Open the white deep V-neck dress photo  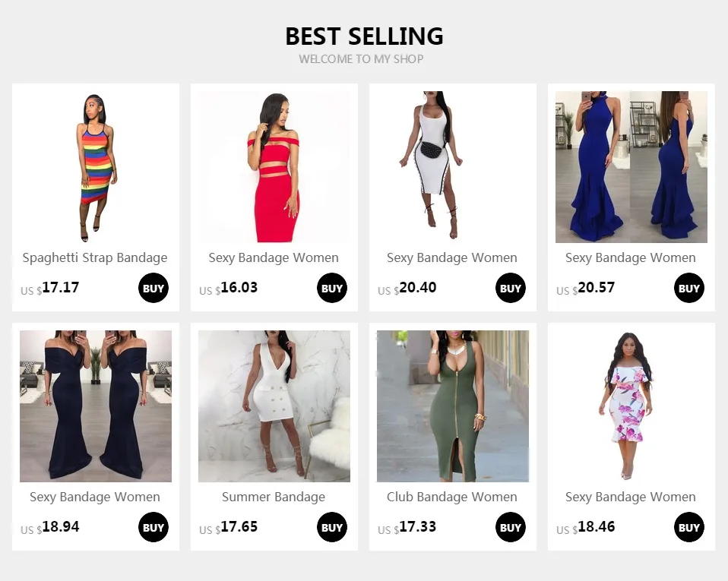point(274,406)
